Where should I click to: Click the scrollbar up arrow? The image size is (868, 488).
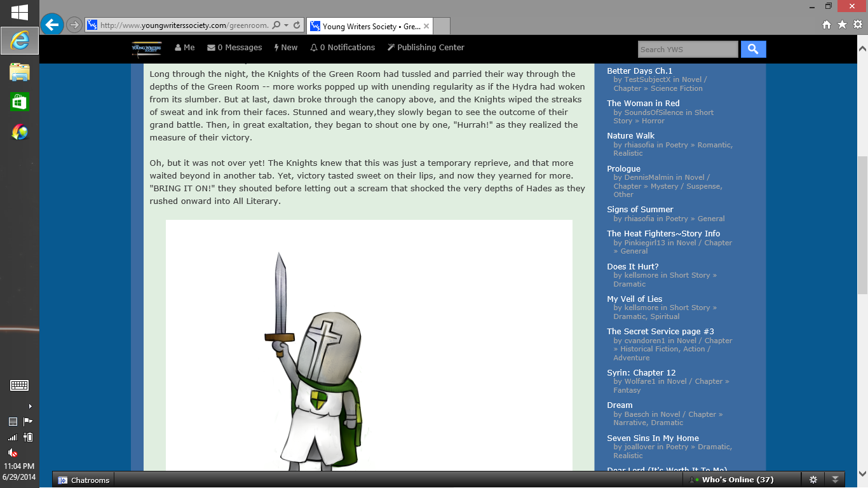click(x=862, y=48)
